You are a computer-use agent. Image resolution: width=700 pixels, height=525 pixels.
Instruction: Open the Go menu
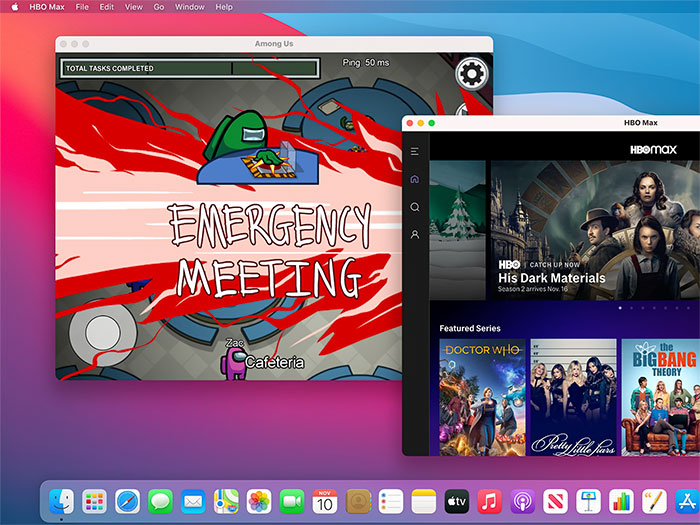[x=158, y=7]
